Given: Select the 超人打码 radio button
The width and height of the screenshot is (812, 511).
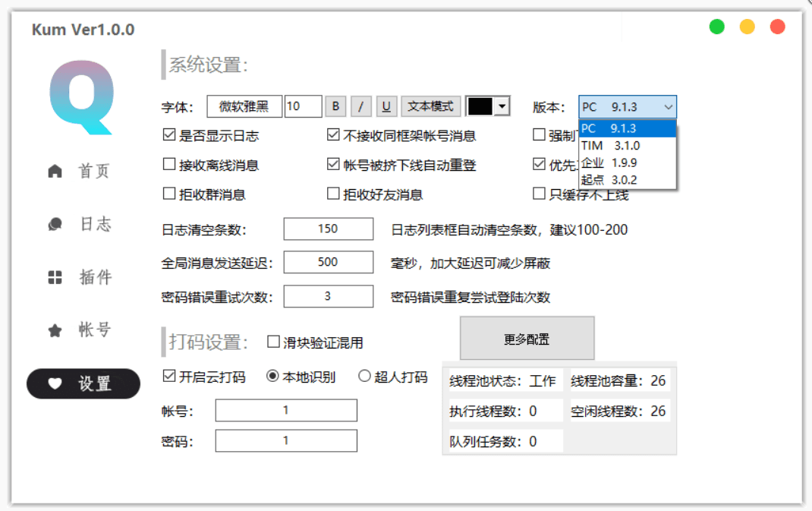Looking at the screenshot, I should click(x=364, y=376).
